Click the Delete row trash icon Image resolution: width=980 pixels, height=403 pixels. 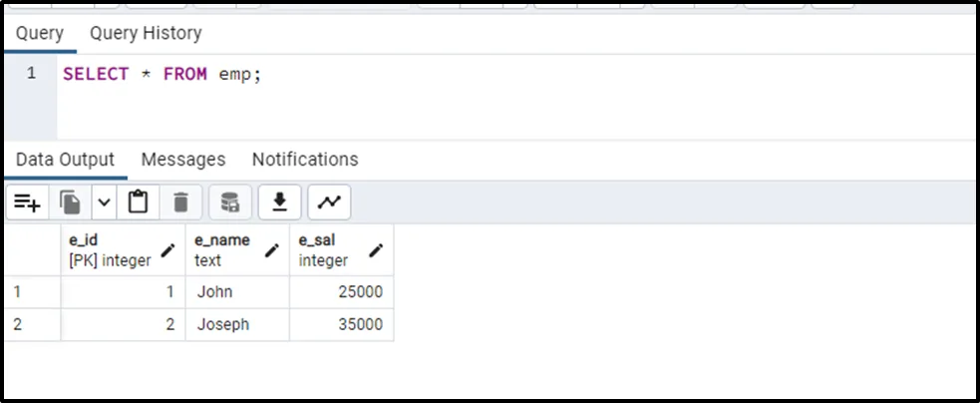[x=180, y=202]
